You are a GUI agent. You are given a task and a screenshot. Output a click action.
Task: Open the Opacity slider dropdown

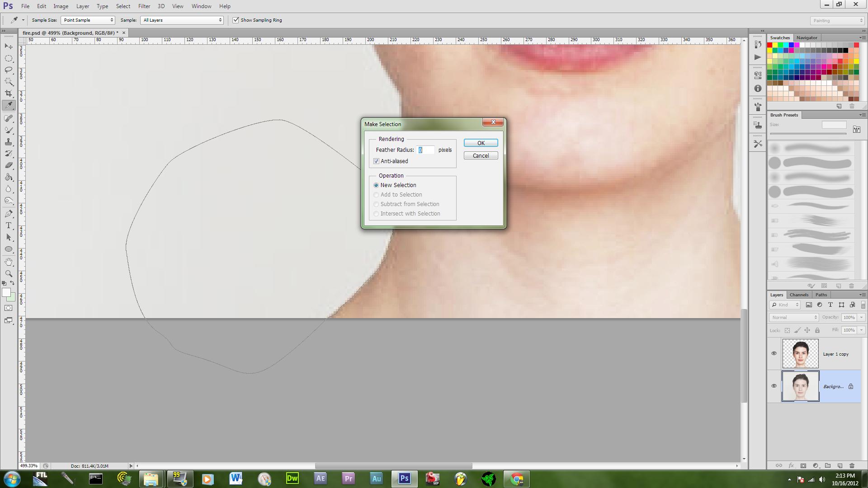(861, 317)
